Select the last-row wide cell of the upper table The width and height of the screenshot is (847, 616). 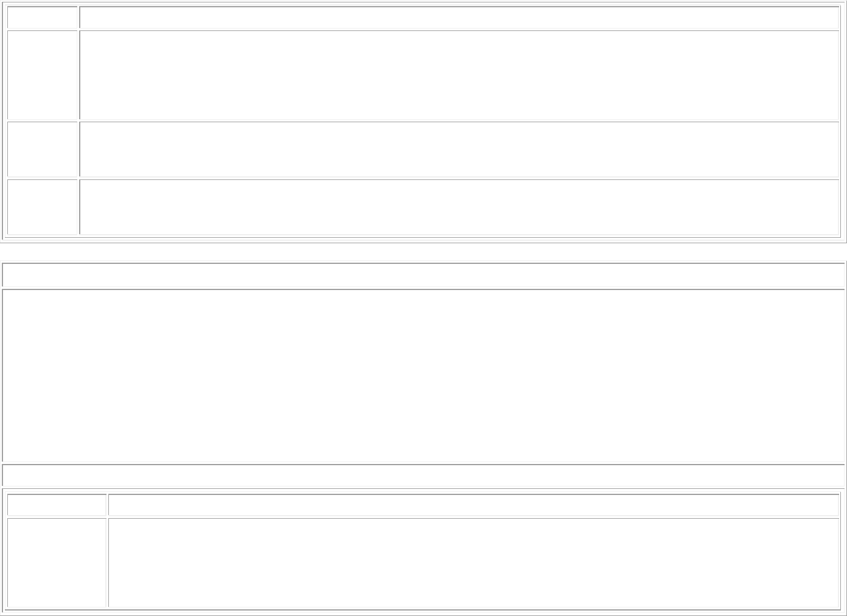click(459, 207)
